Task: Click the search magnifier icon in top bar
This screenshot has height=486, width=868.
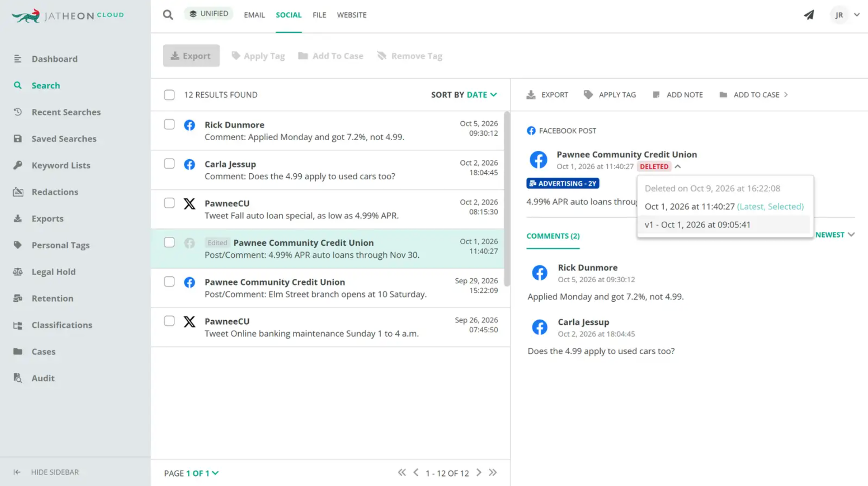Action: 168,15
